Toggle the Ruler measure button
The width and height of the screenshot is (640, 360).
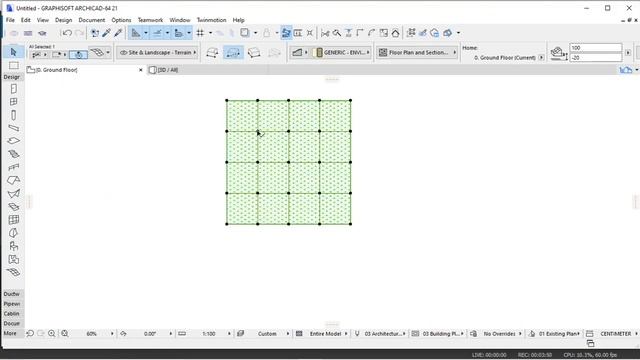(179, 33)
